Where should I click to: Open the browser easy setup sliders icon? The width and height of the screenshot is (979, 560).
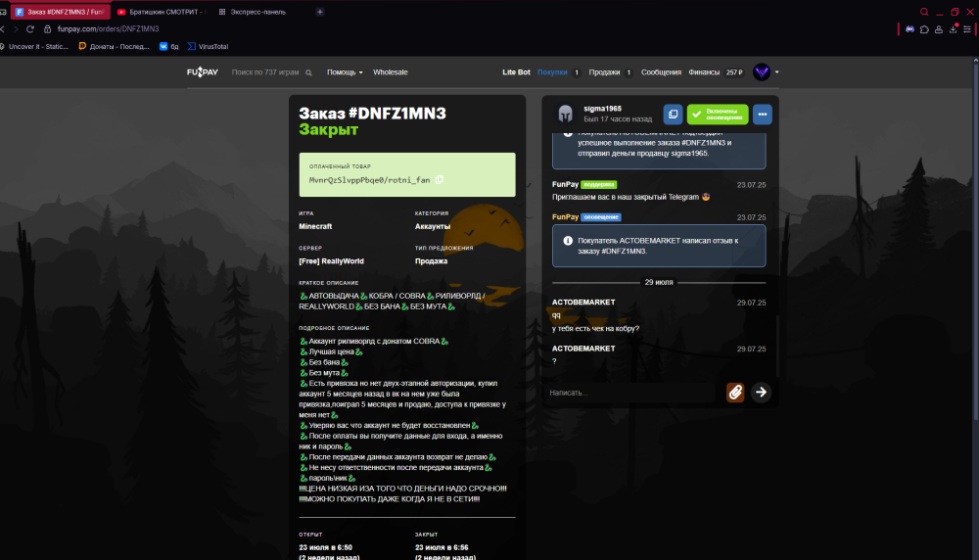(967, 29)
